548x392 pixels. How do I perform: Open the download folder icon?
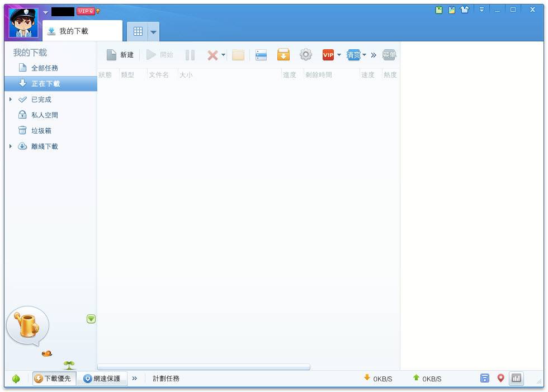238,55
